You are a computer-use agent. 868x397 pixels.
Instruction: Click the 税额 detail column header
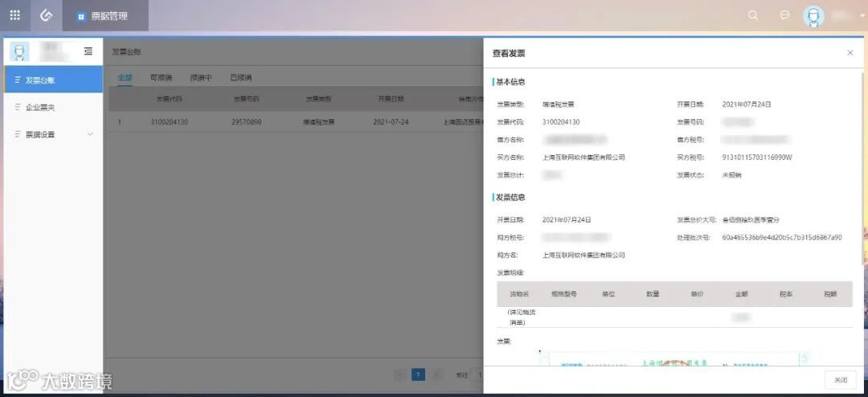[x=830, y=294]
